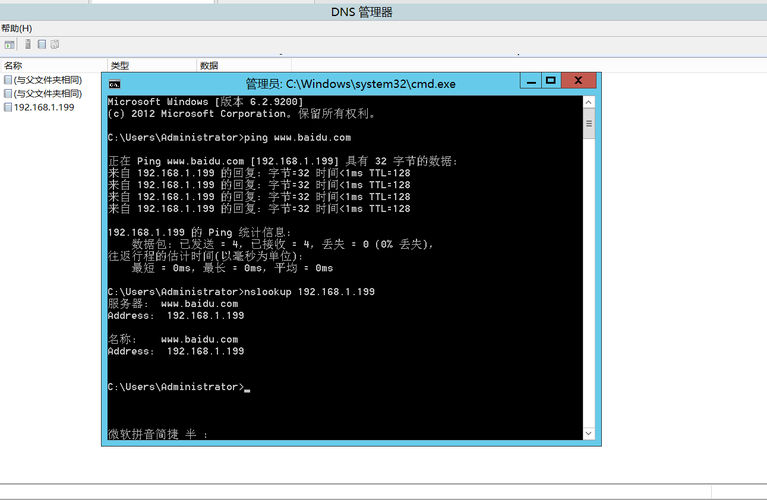
Task: Click the show/hide action pane toolbar icon
Action: 9,45
